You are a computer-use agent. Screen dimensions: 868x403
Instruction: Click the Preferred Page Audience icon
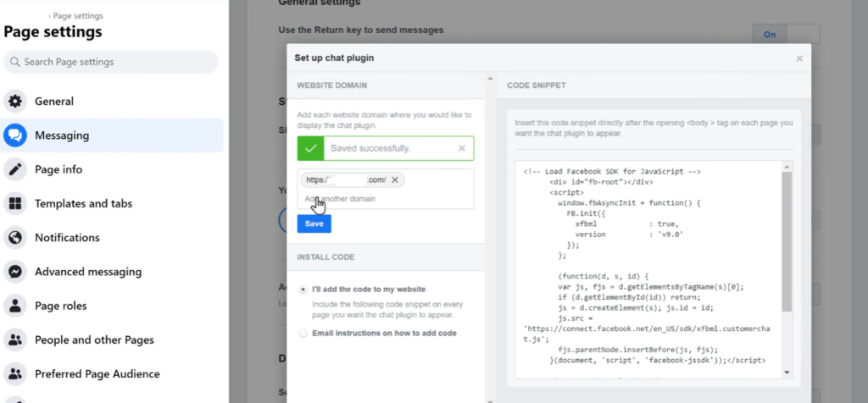(15, 373)
